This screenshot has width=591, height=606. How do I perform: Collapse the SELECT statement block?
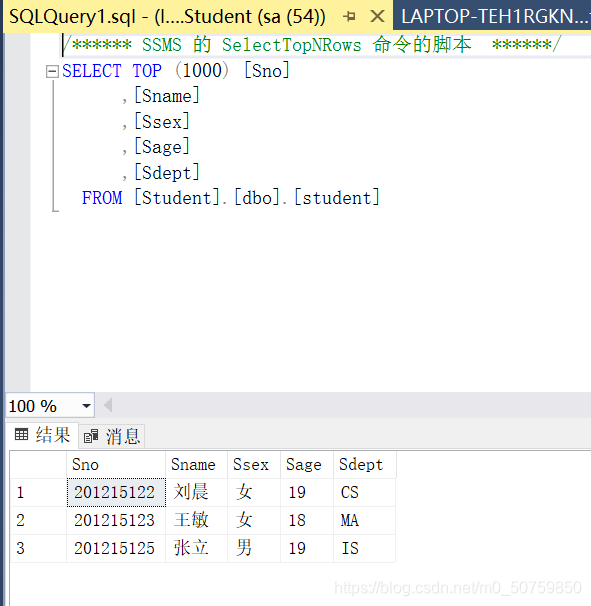pos(52,71)
